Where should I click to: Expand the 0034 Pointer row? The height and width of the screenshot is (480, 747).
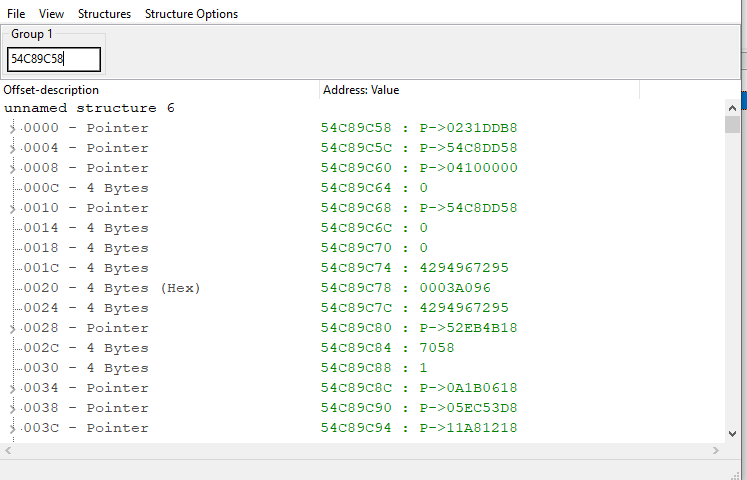click(12, 388)
